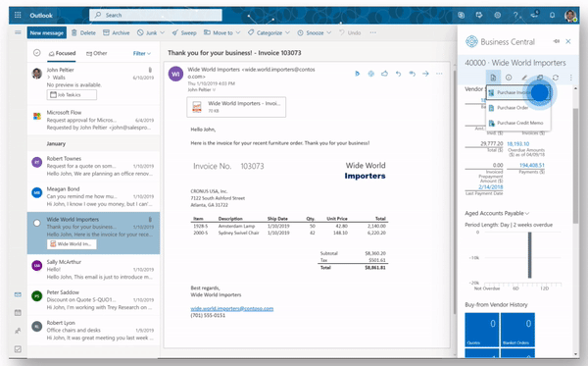Viewport: 588px width, 366px height.
Task: Click the New message button
Action: (x=47, y=32)
